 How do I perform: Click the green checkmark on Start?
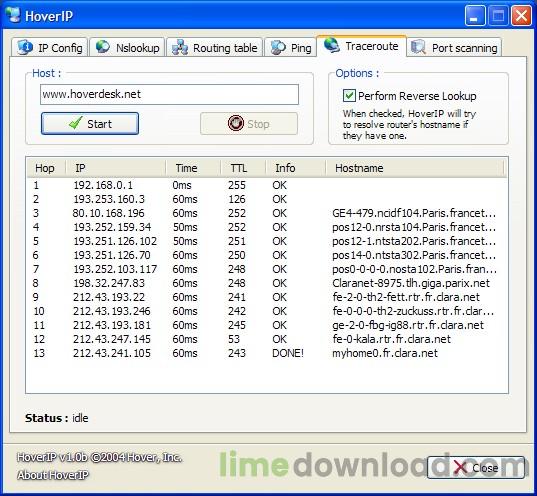76,123
